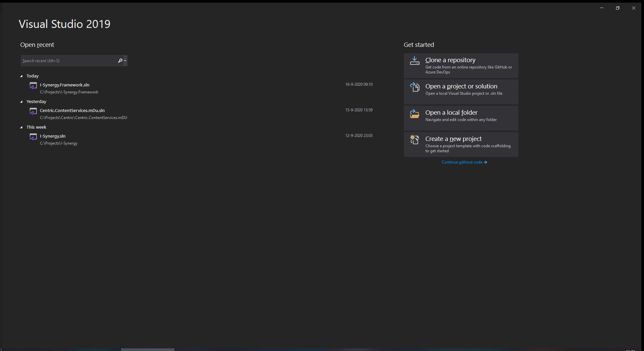The height and width of the screenshot is (351, 644).
Task: Click the path C:\Projects\I-Synergy.Framework
Action: 69,92
